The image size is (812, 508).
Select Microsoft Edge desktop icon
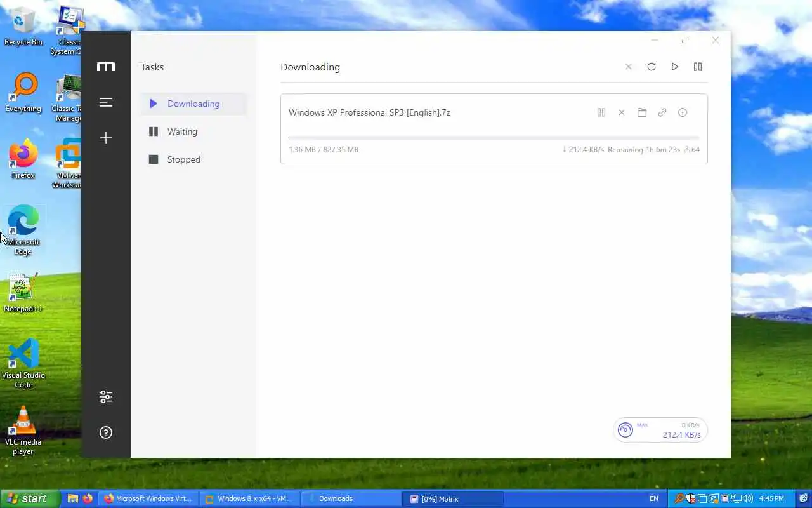coord(23,230)
